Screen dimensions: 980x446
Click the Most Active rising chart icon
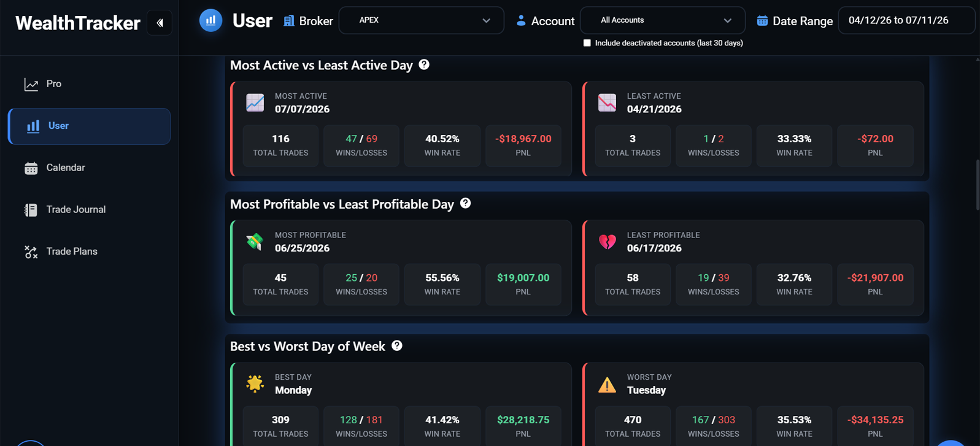pyautogui.click(x=255, y=102)
